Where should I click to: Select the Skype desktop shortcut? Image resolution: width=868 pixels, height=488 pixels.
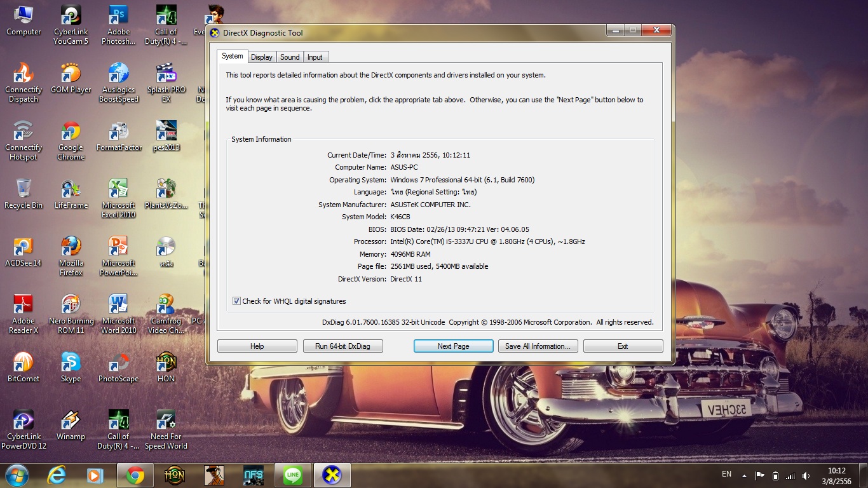click(71, 368)
